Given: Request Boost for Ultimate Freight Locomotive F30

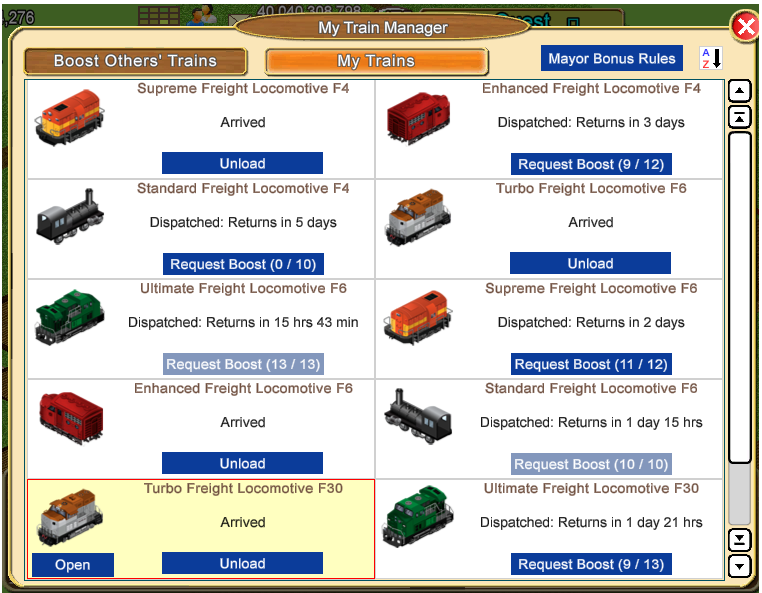Looking at the screenshot, I should [591, 564].
